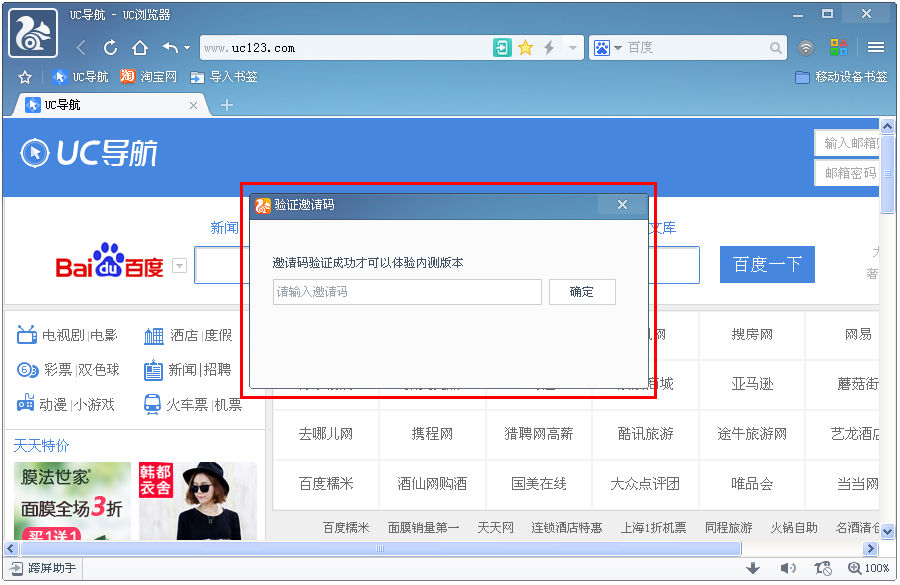900x585 pixels.
Task: Go back using the back arrow
Action: click(82, 48)
